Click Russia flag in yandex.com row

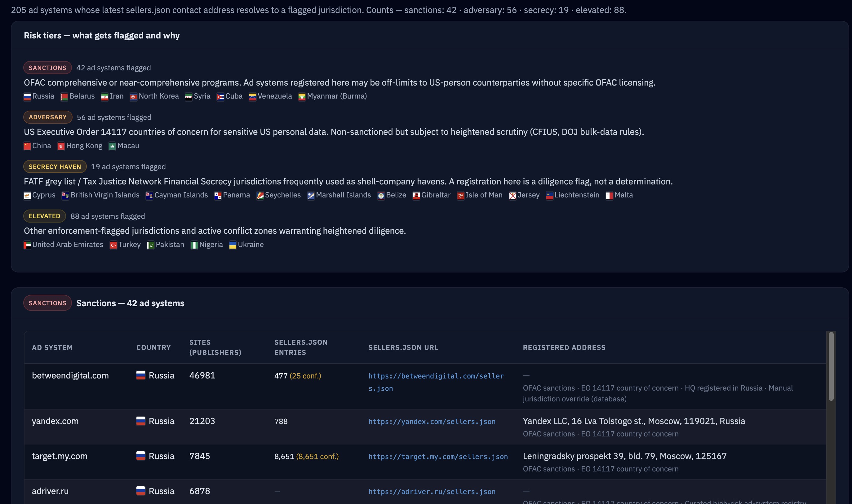[141, 421]
